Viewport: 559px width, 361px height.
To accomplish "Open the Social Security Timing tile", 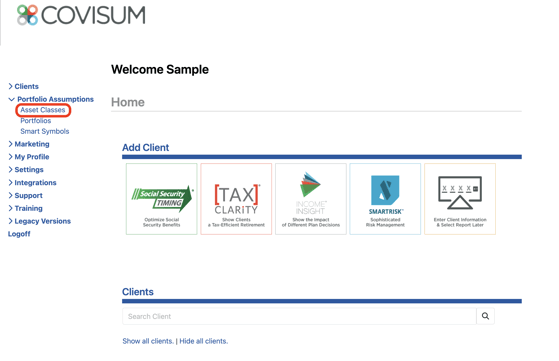I will pos(161,199).
